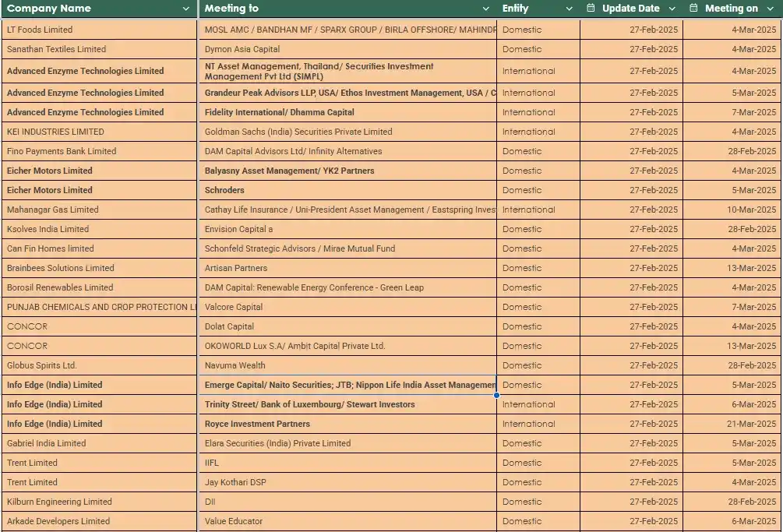Select the Dymon Asia Capital cell
The height and width of the screenshot is (532, 783).
347,49
